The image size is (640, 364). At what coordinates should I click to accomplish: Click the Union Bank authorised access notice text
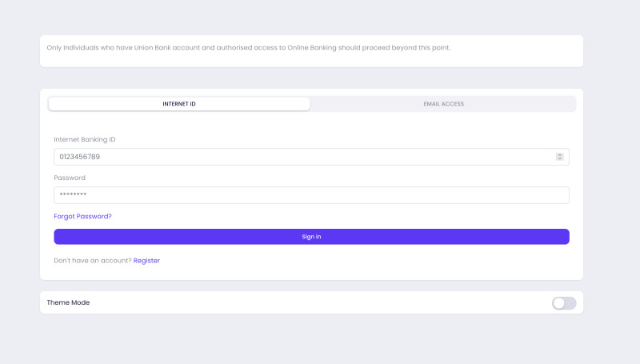(248, 48)
